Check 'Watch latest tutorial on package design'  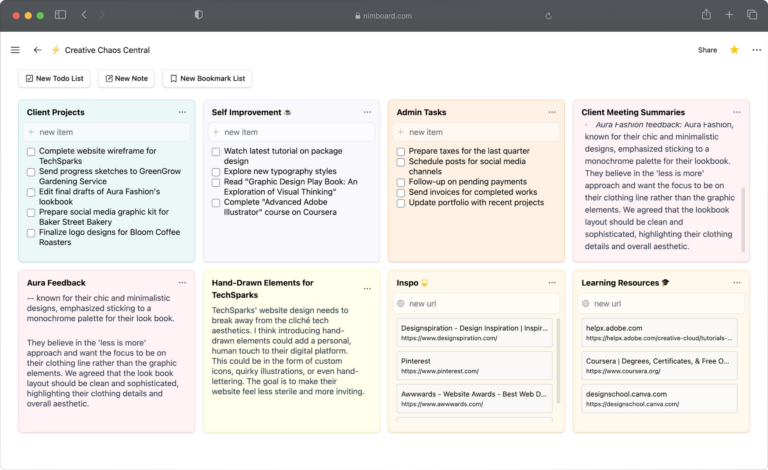coord(216,151)
